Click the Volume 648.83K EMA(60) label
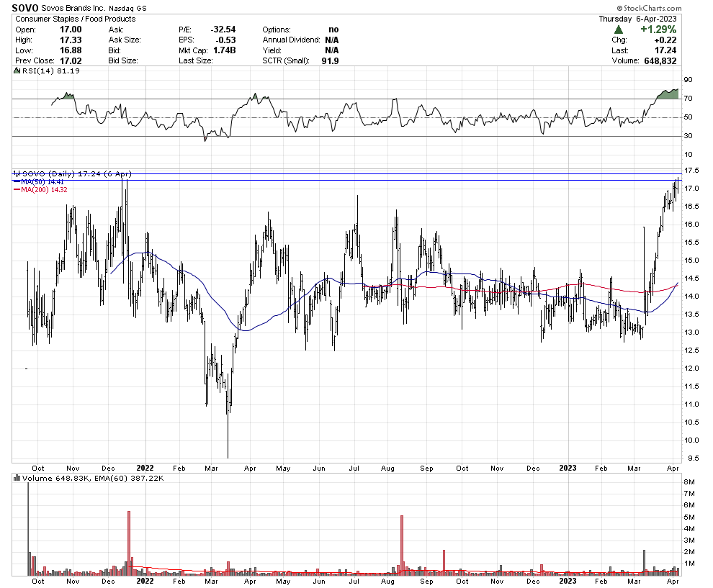713x588 pixels. [x=93, y=478]
